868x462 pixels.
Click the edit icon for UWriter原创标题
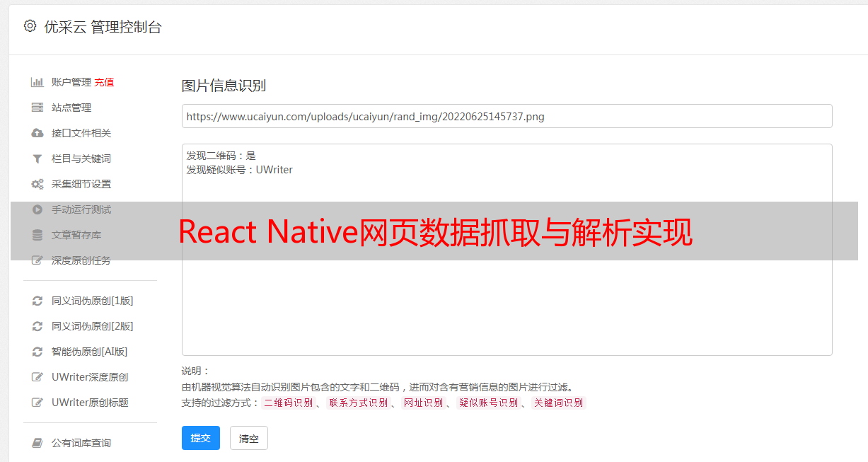coord(37,403)
